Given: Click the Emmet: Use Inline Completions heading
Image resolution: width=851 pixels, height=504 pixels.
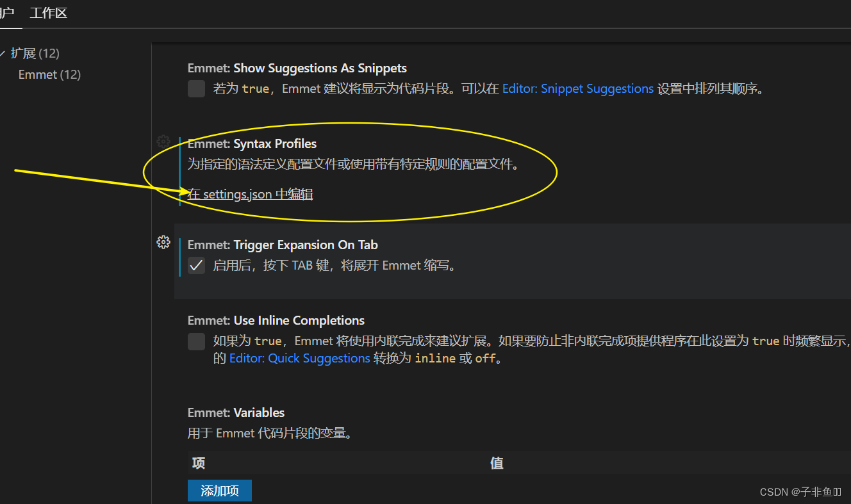Looking at the screenshot, I should coord(276,320).
